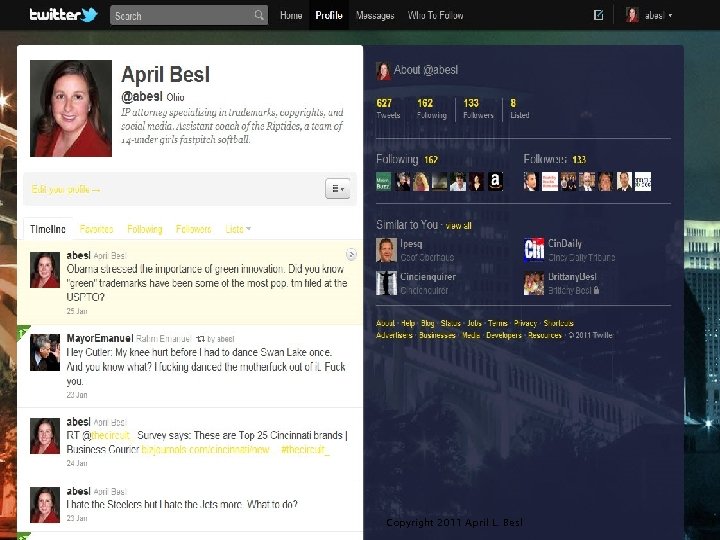Switch to the Timeline tab

point(48,229)
